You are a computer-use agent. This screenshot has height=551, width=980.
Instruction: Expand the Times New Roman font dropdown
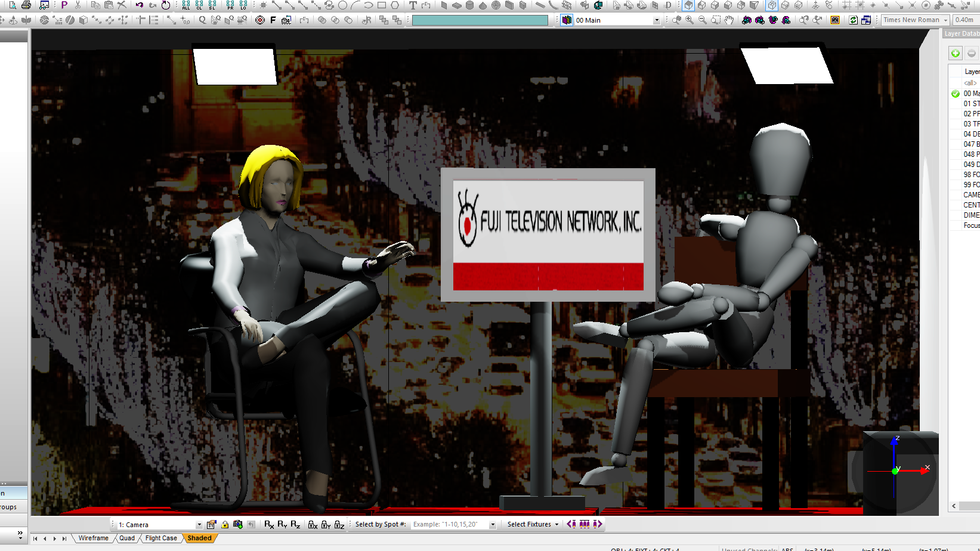[x=945, y=20]
